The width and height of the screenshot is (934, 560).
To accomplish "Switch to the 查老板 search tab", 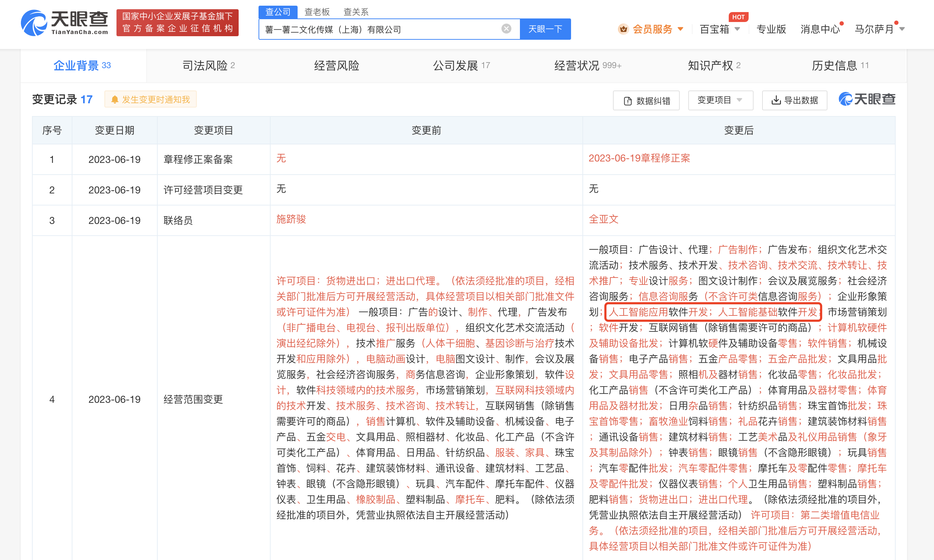I will point(317,12).
